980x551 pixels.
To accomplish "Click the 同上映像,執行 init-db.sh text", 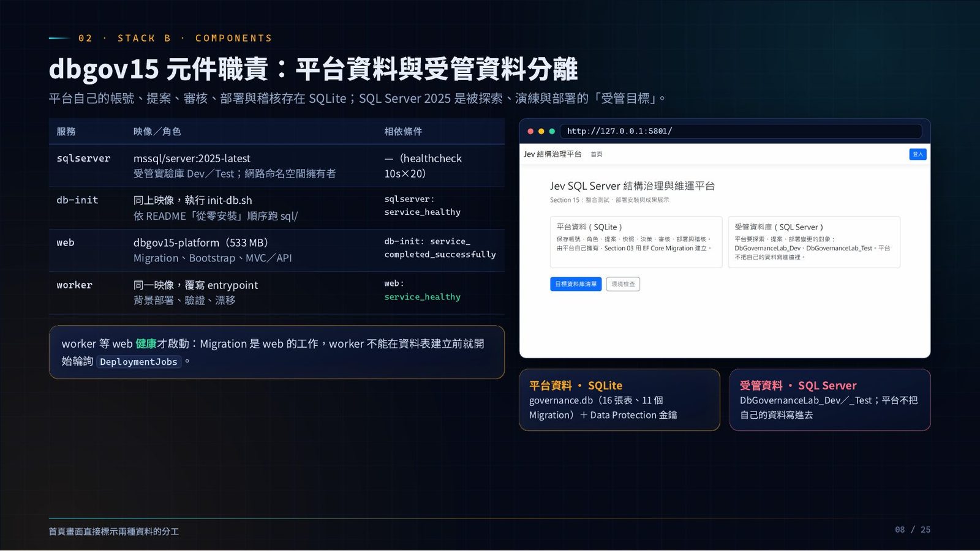I will click(192, 200).
